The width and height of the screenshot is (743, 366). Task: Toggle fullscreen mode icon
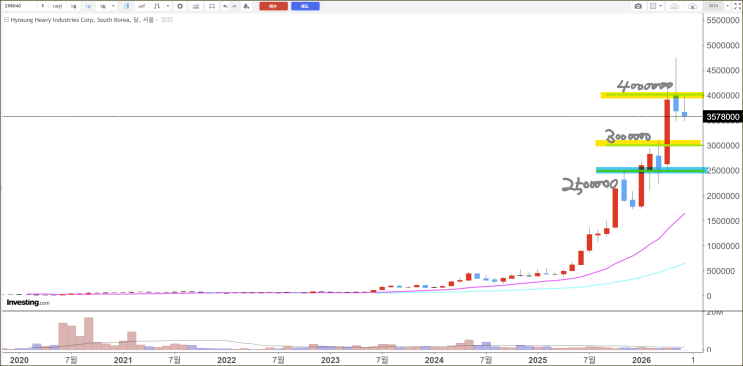coord(737,6)
